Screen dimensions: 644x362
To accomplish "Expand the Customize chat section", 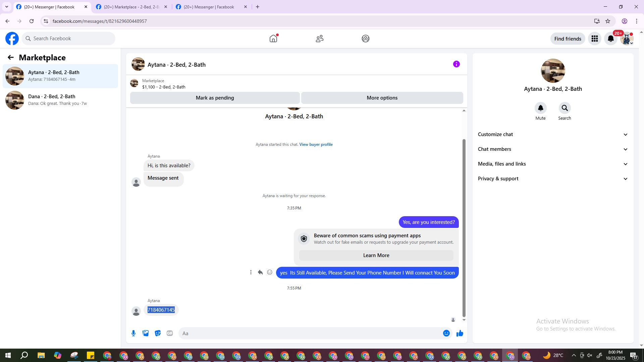I will click(x=552, y=134).
